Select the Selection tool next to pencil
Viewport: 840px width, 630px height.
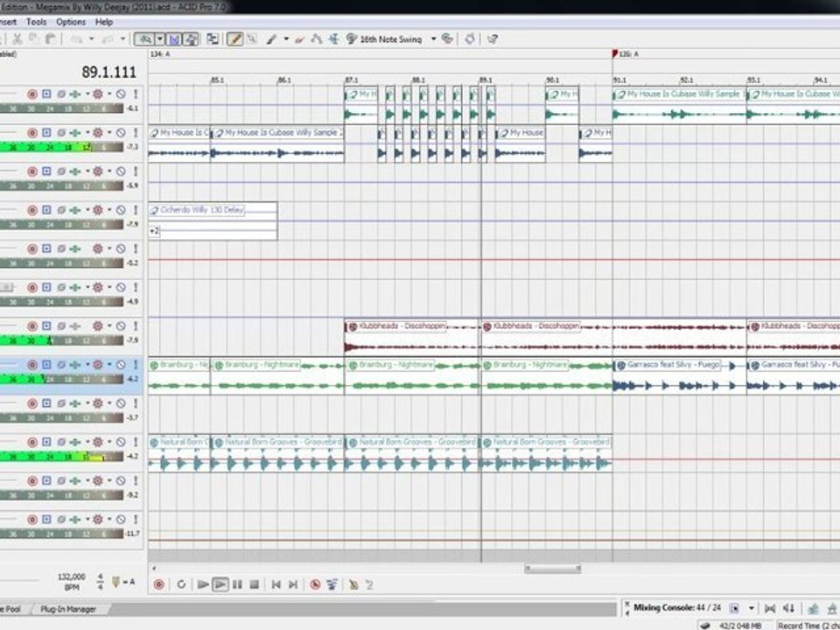coord(251,39)
